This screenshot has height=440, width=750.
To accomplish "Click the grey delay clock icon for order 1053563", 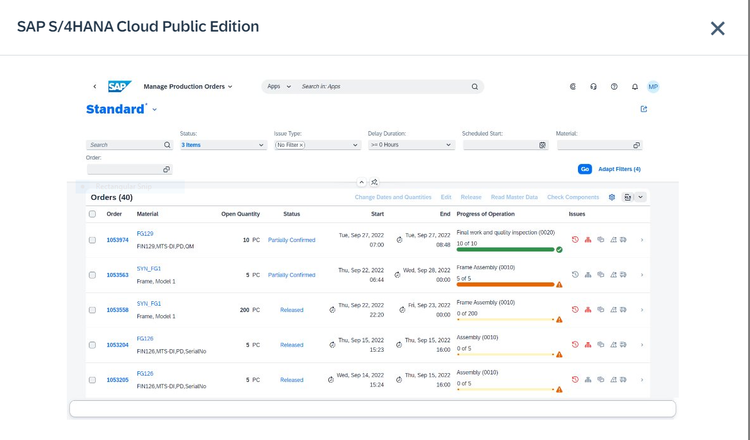I will click(x=575, y=275).
